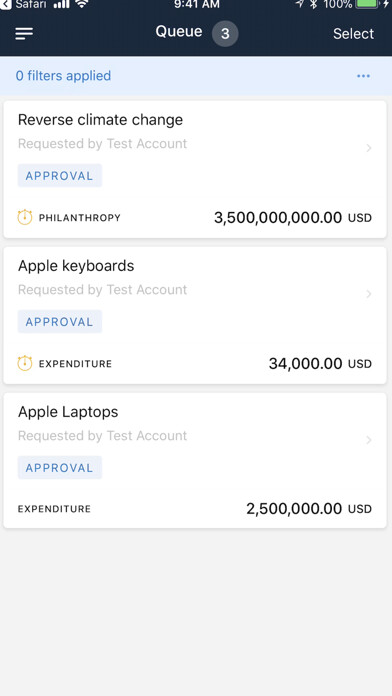Tap the Wi-Fi icon in status bar

pos(81,4)
